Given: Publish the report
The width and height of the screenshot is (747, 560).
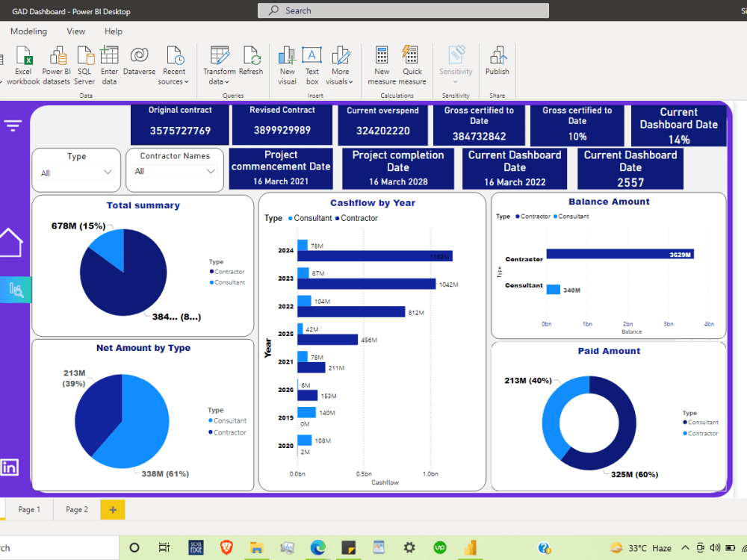Looking at the screenshot, I should (x=498, y=61).
